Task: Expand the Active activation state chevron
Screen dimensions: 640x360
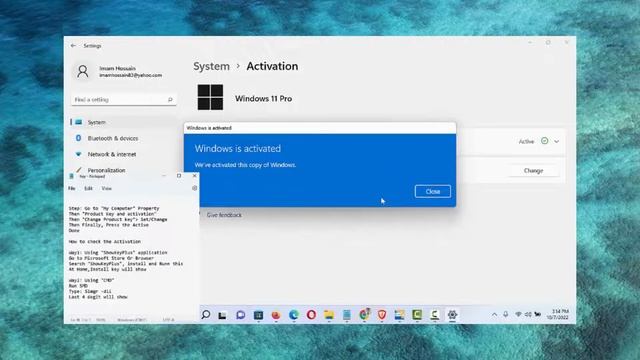Action: click(x=557, y=141)
